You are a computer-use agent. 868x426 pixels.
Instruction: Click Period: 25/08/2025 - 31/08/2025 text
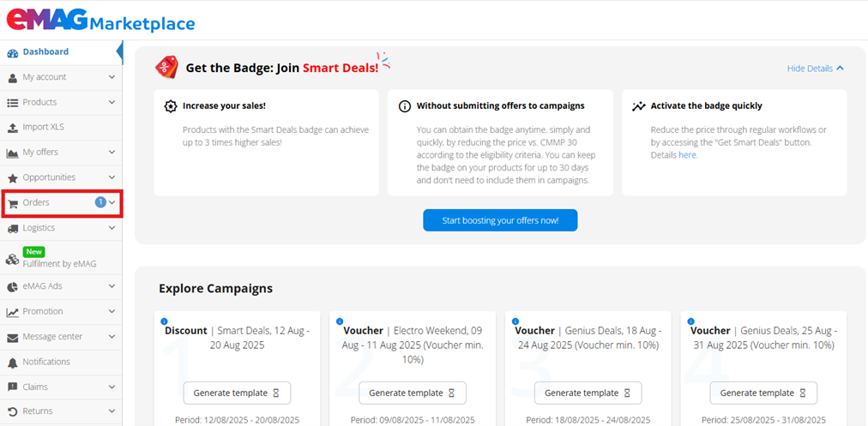pos(763,420)
